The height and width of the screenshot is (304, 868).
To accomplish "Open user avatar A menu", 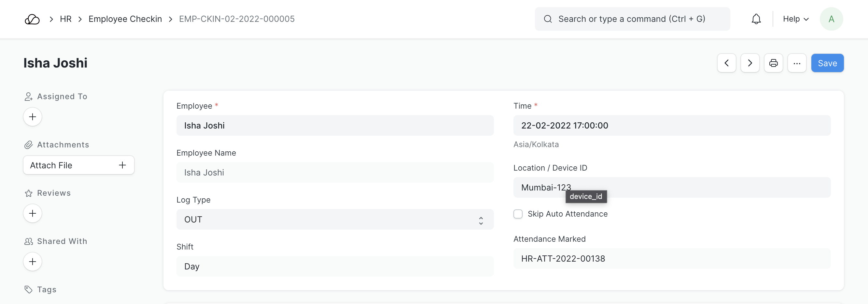I will pyautogui.click(x=831, y=19).
